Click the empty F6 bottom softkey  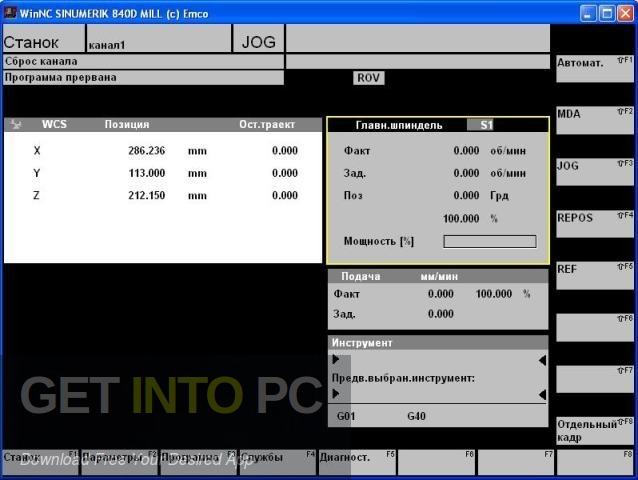pyautogui.click(x=437, y=462)
